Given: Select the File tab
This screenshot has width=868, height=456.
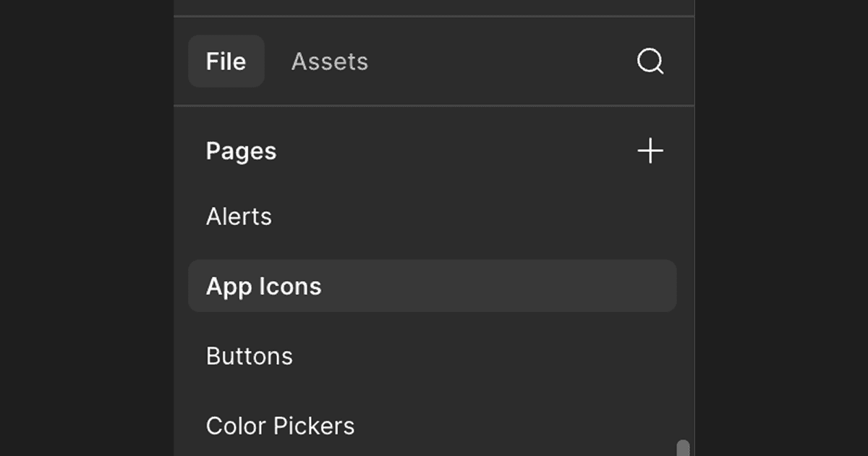Looking at the screenshot, I should pyautogui.click(x=226, y=62).
